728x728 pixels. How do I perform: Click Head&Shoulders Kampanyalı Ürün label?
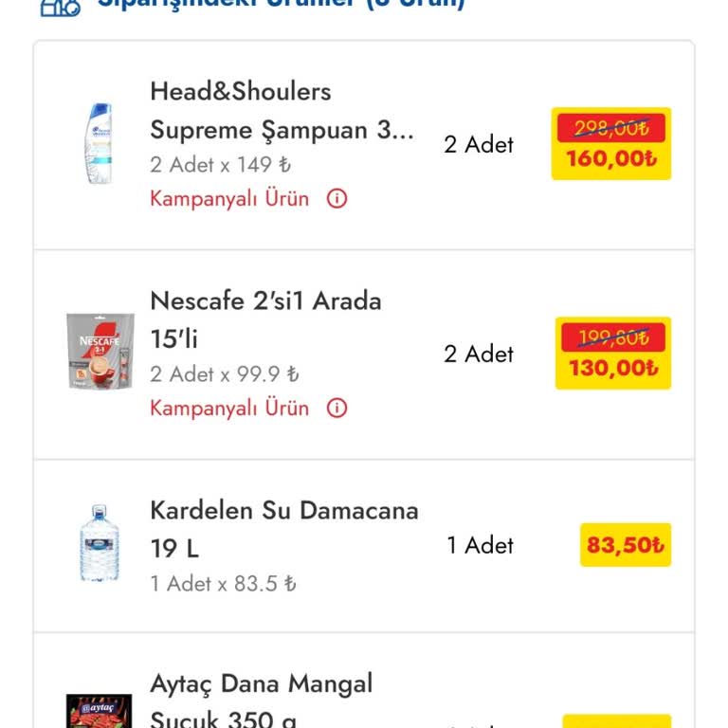pyautogui.click(x=229, y=199)
